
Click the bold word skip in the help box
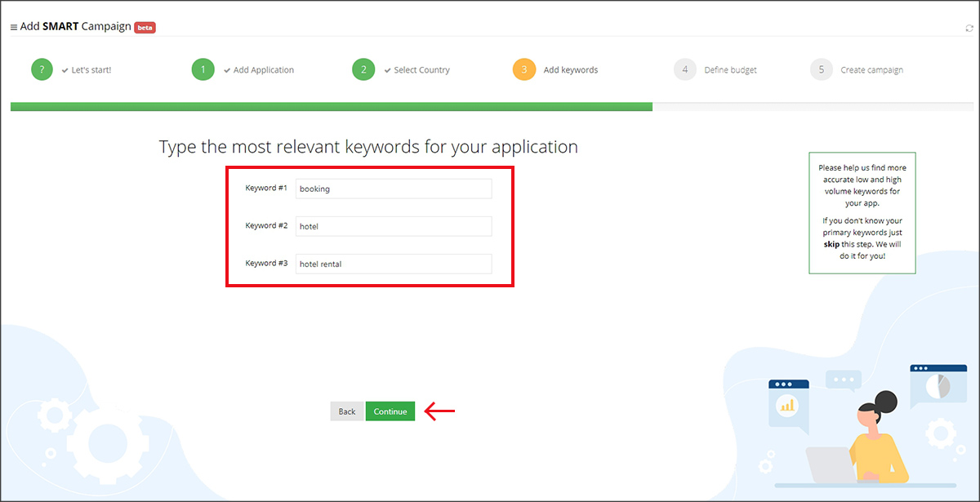pos(831,244)
